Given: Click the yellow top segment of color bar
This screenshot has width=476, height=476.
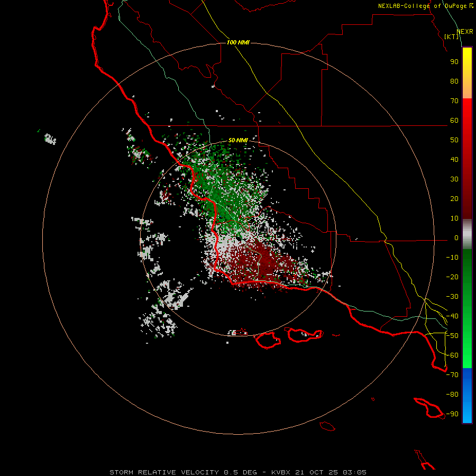Looking at the screenshot, I should (467, 73).
